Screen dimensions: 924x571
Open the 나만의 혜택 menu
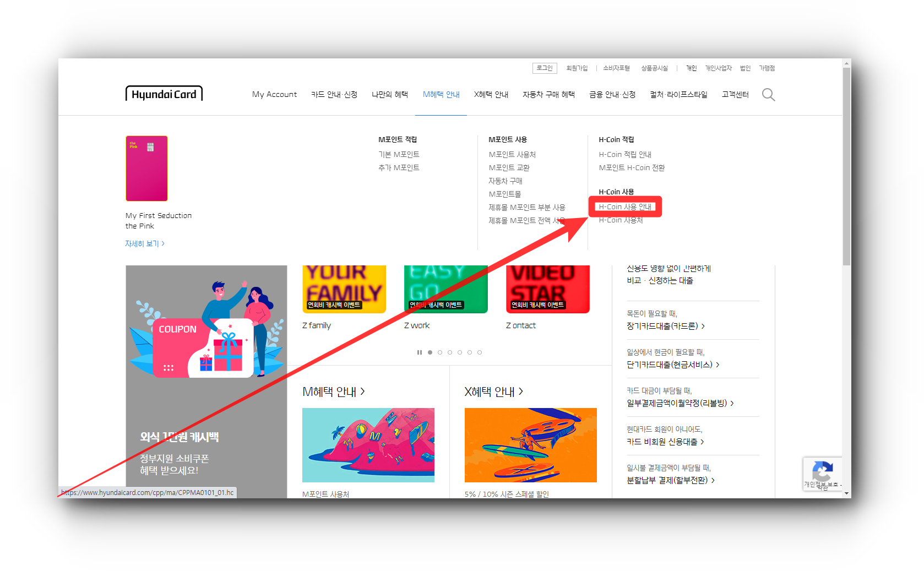tap(390, 95)
